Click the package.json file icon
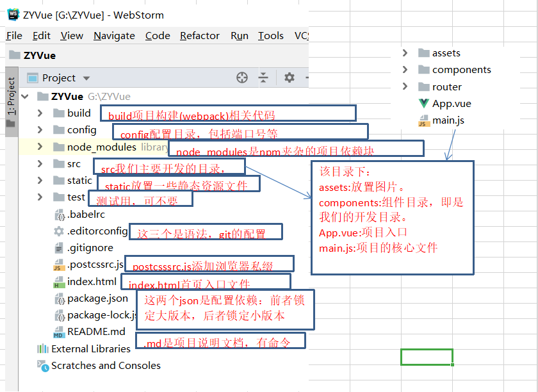The image size is (538, 392). 60,299
